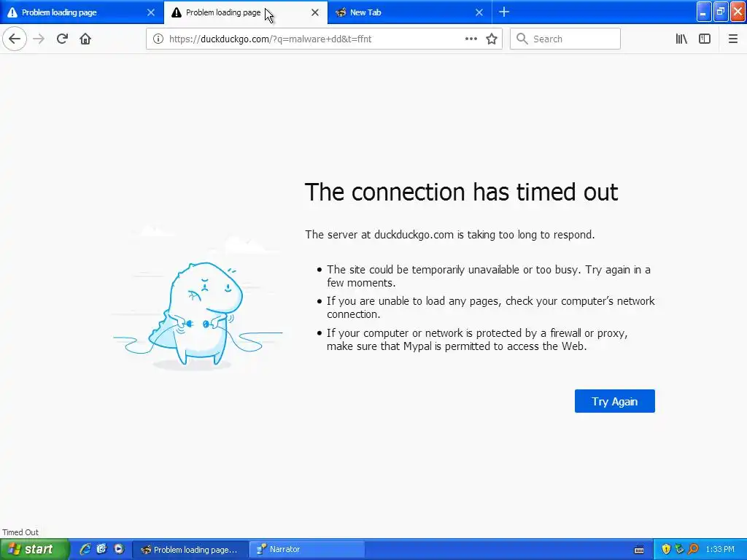Restore down the browser window
This screenshot has height=560, width=747.
tap(721, 12)
